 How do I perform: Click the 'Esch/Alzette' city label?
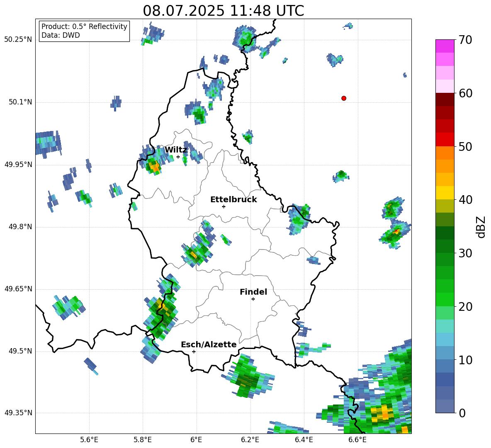click(209, 344)
